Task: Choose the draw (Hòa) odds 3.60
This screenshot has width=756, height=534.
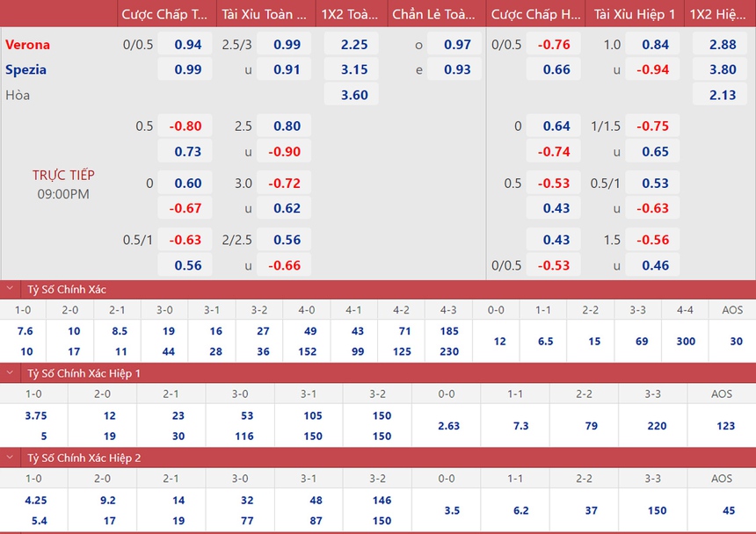Action: click(x=354, y=95)
